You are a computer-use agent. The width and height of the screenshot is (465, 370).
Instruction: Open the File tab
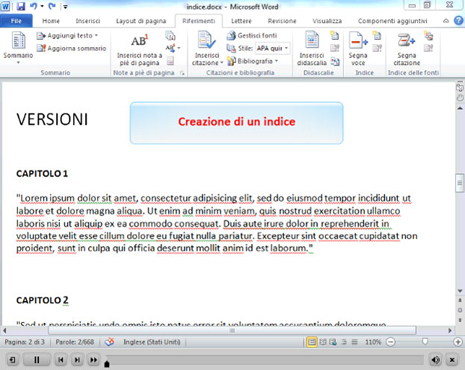[x=16, y=21]
